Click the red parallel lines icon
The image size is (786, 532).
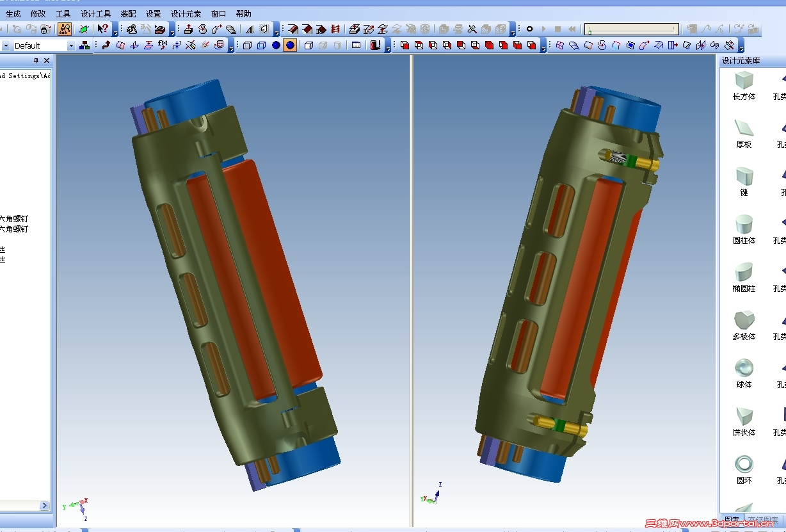coord(335,29)
